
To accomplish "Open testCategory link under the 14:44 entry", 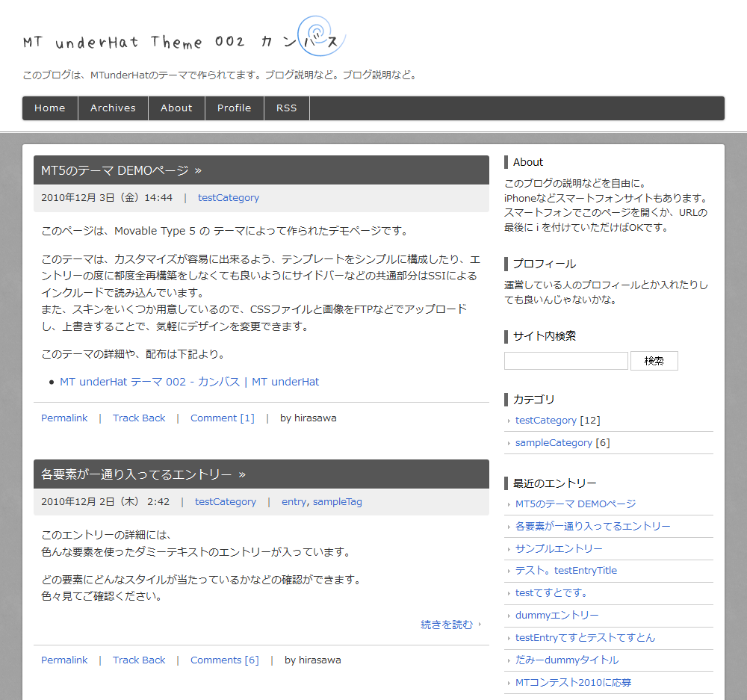I will [x=229, y=198].
